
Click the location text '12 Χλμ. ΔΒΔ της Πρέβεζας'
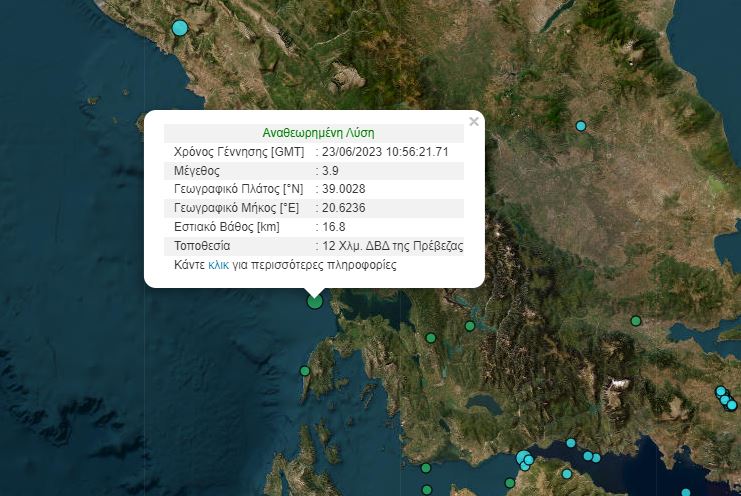(x=393, y=246)
